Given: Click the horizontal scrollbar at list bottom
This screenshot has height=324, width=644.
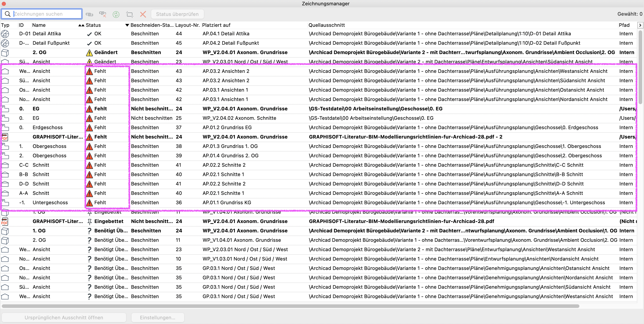Looking at the screenshot, I should click(x=290, y=306).
